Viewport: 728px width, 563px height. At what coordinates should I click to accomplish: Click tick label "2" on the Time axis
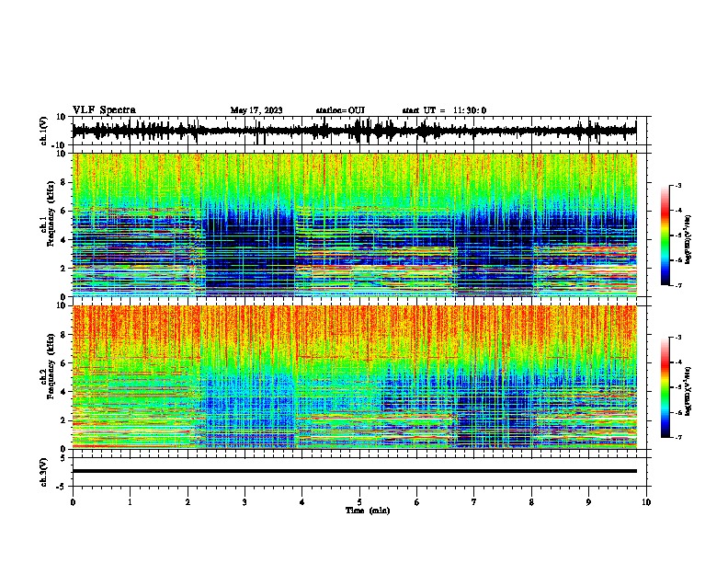click(188, 502)
